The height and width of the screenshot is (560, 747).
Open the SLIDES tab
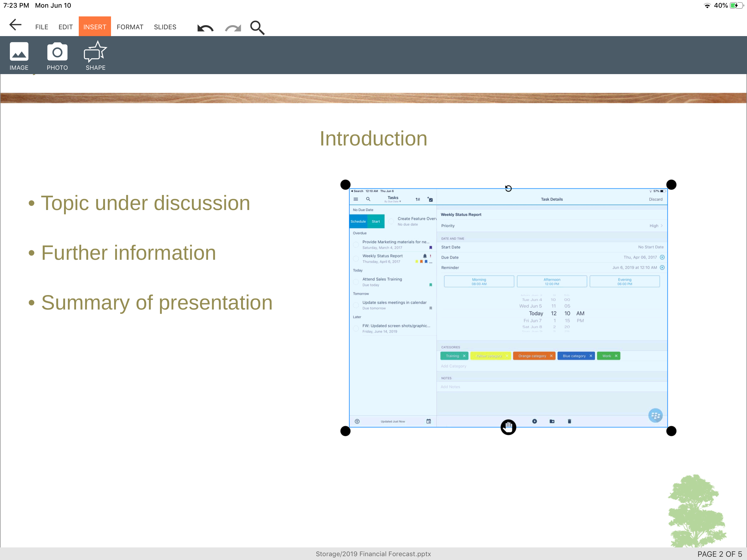165,27
